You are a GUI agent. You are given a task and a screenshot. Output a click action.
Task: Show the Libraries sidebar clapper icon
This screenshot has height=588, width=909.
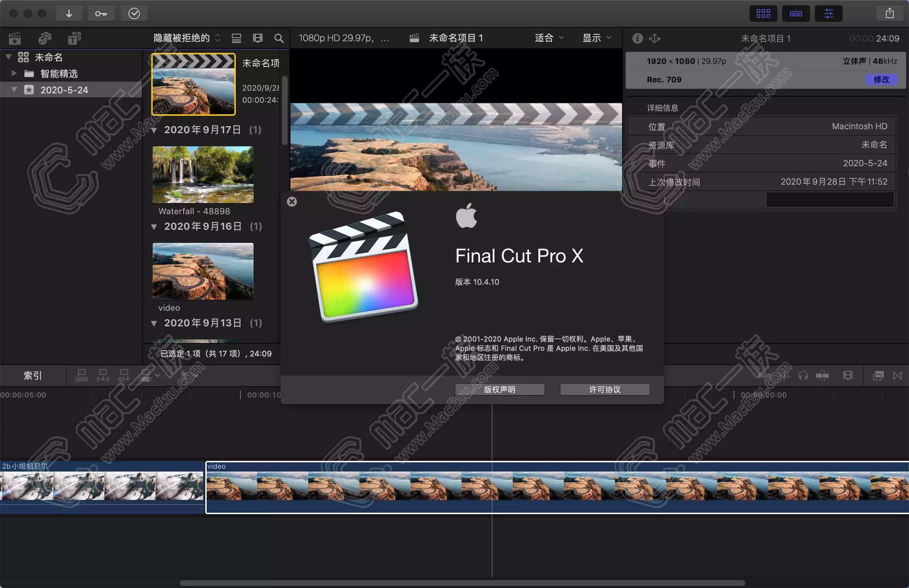[15, 38]
